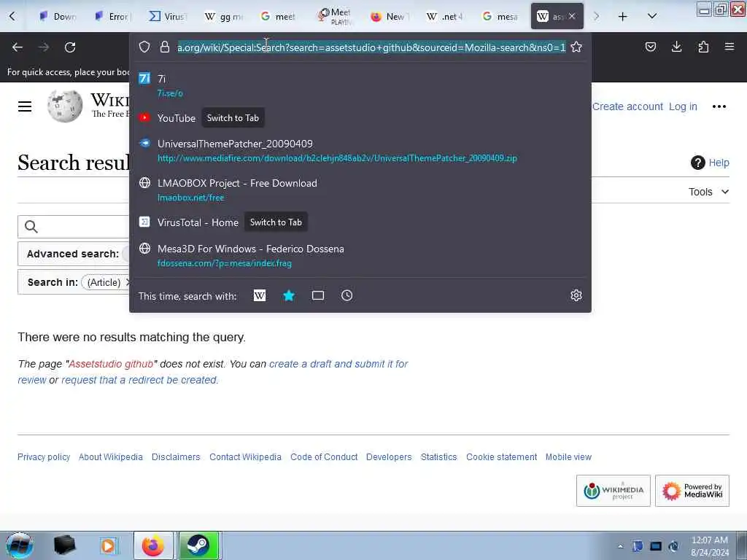Reload the current page
Image resolution: width=747 pixels, height=560 pixels.
point(70,47)
